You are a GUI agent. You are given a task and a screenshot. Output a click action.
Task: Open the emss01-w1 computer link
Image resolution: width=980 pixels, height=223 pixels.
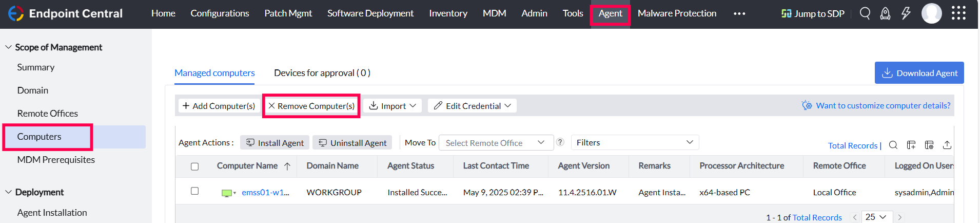265,192
